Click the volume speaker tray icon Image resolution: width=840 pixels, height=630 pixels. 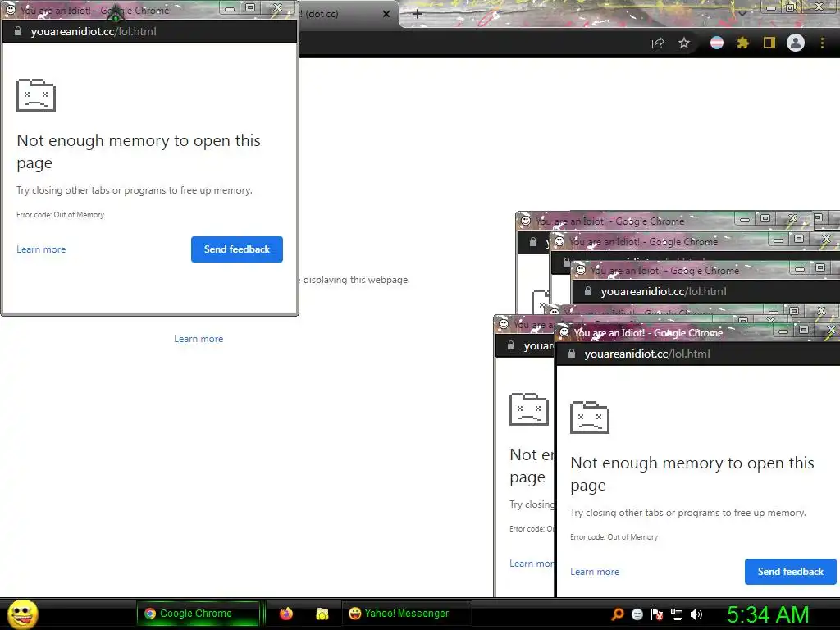coord(696,614)
